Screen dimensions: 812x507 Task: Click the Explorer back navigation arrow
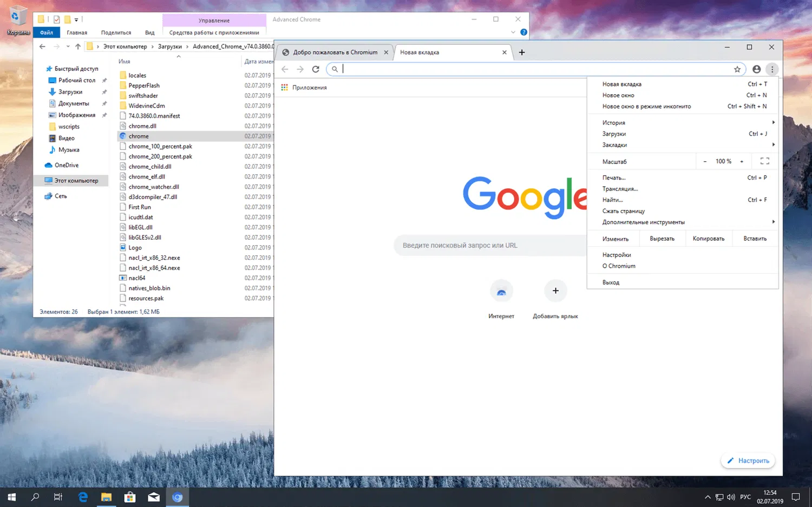click(x=42, y=47)
